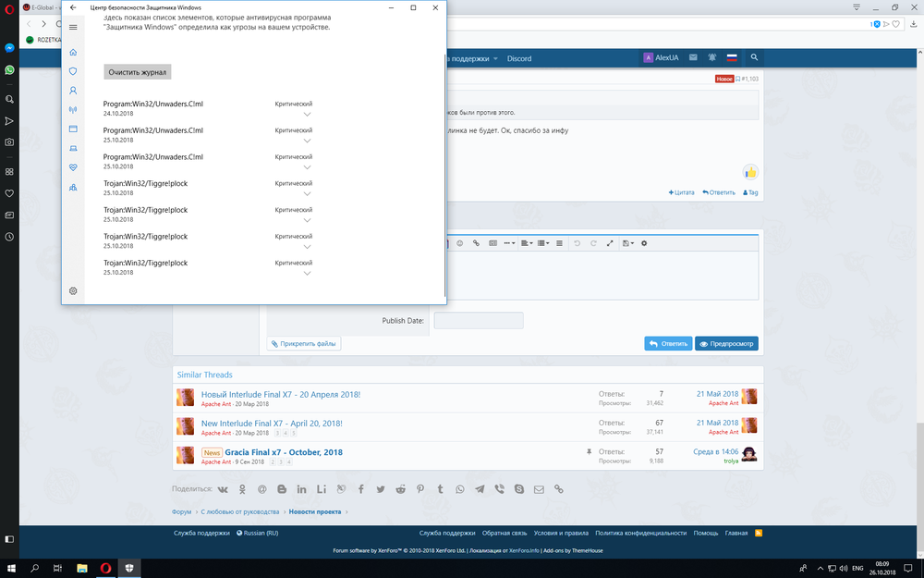Click the forum alerts bell icon
Screen dimensions: 924x578
[711, 57]
